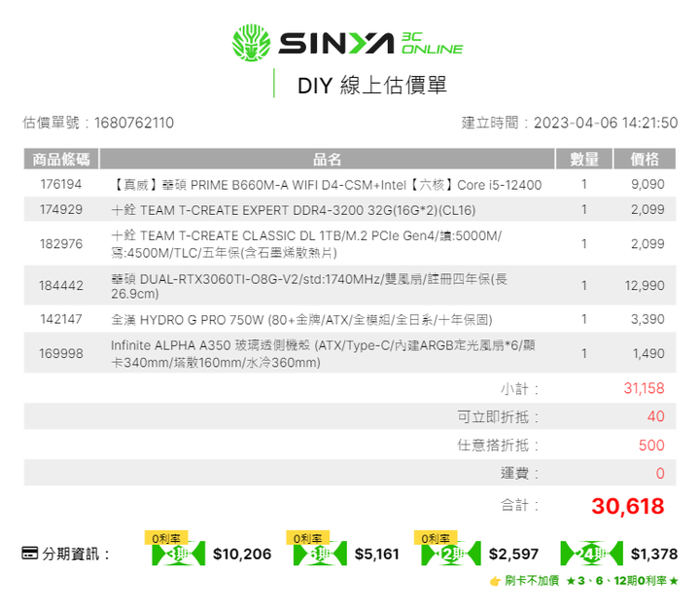Click the T-CREATE EXPERT DDR4-3200 product name
Screen dimensions: 700x609
[294, 210]
